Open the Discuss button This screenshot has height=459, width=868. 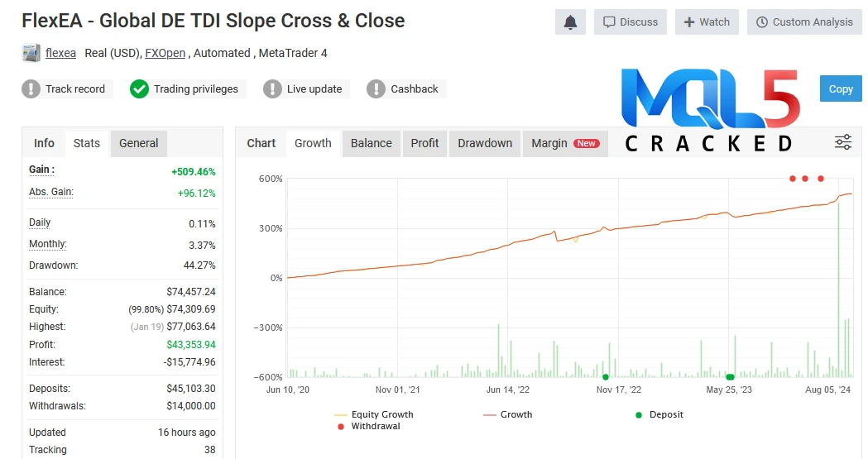[630, 22]
